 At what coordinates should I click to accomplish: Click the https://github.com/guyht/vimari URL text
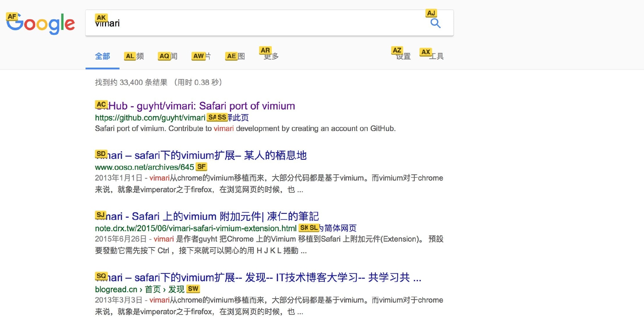tap(150, 118)
